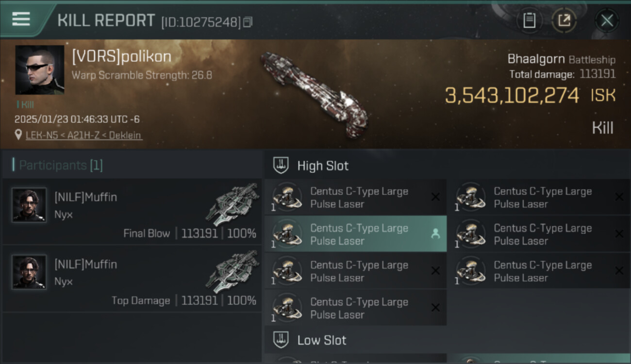Copy the kill report ID
Viewport: 631px width, 364px height.
(248, 22)
